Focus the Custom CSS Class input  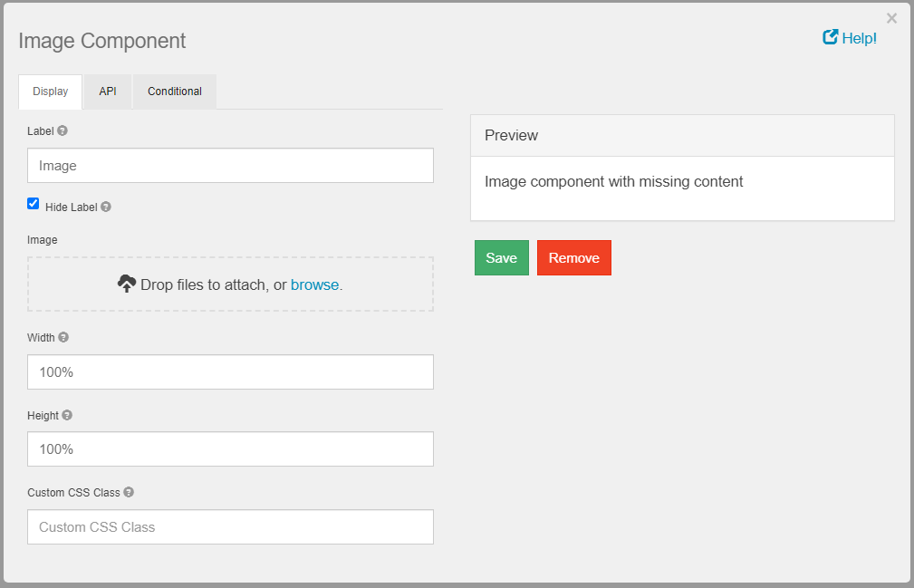230,527
